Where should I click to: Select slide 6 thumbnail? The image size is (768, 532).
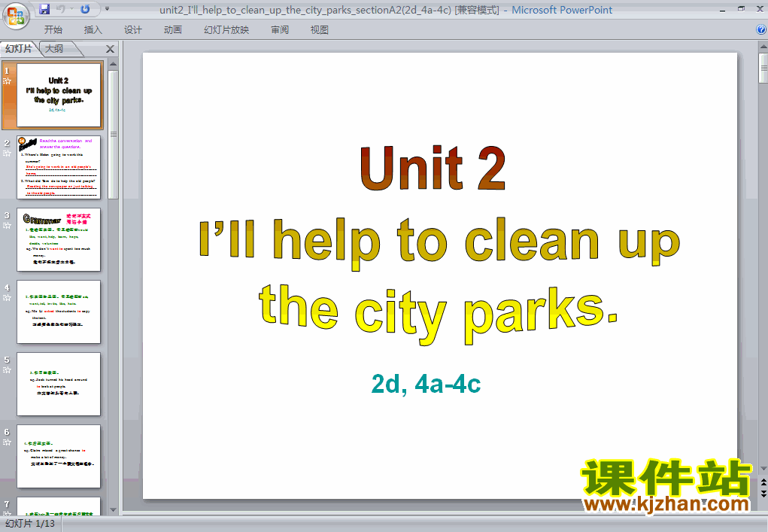[x=59, y=457]
